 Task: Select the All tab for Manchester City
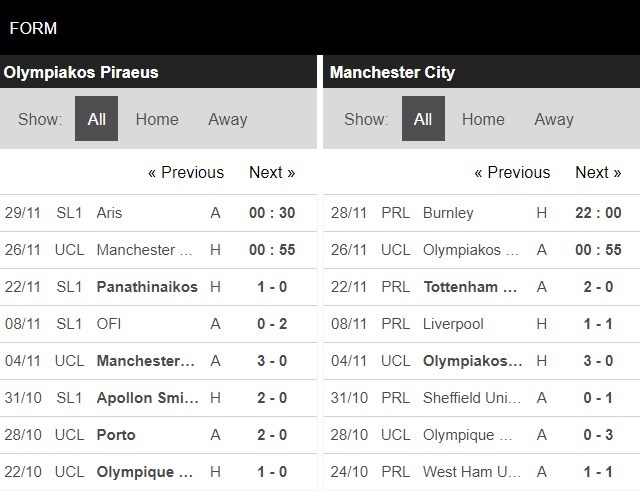(423, 119)
